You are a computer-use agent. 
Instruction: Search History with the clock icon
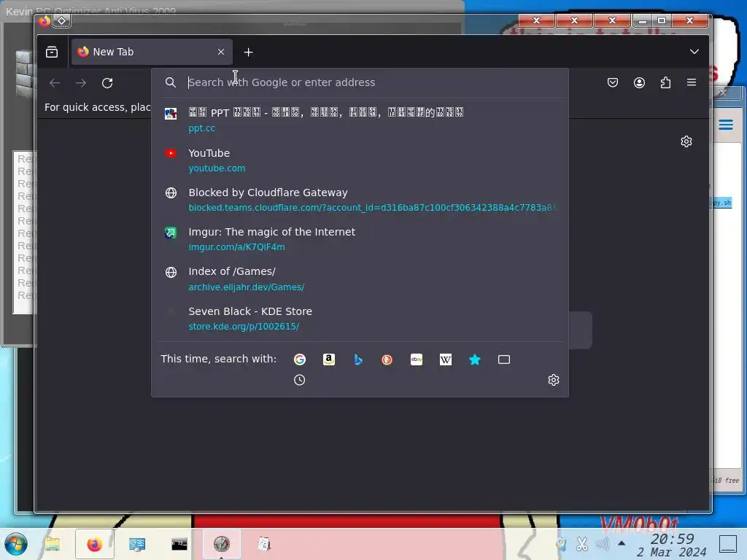[300, 380]
